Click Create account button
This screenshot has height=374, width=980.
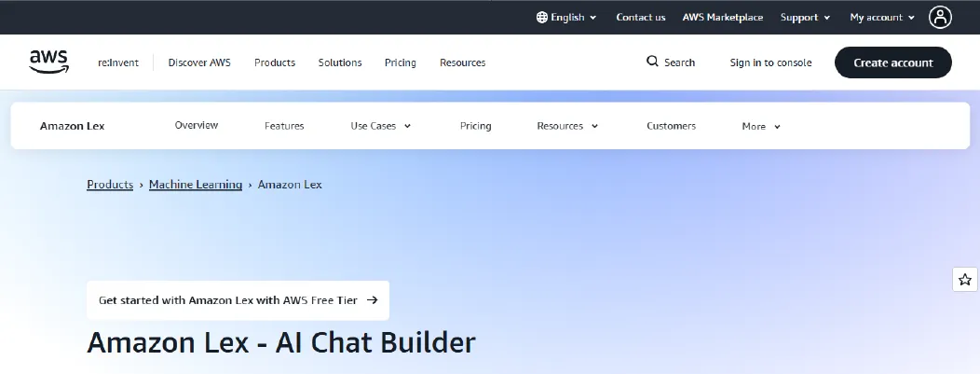click(x=893, y=62)
